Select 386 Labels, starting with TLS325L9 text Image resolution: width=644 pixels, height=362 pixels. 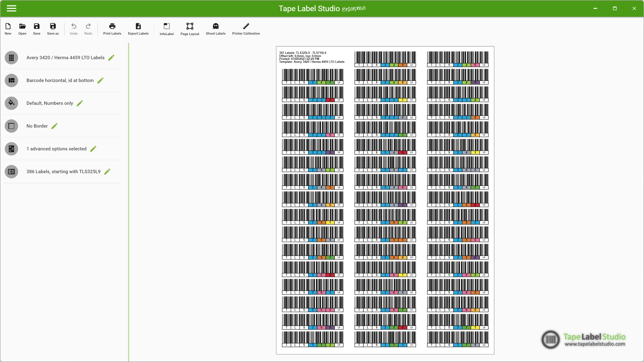click(64, 172)
